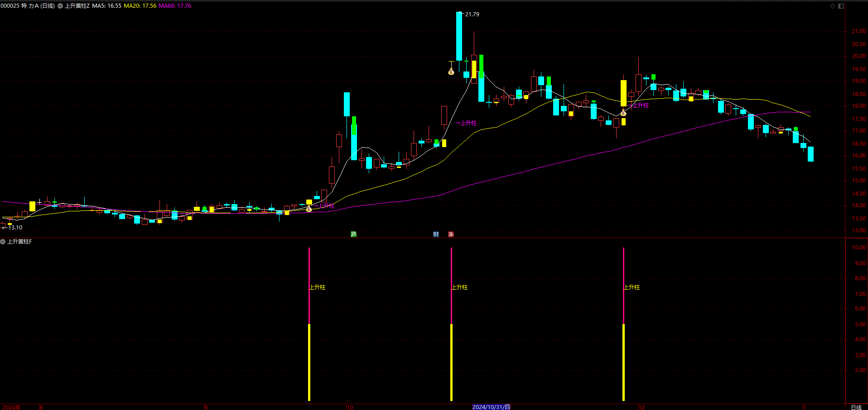This screenshot has width=868, height=410.
Task: Click the second 上升柱 label in the sub-chart
Action: click(460, 287)
